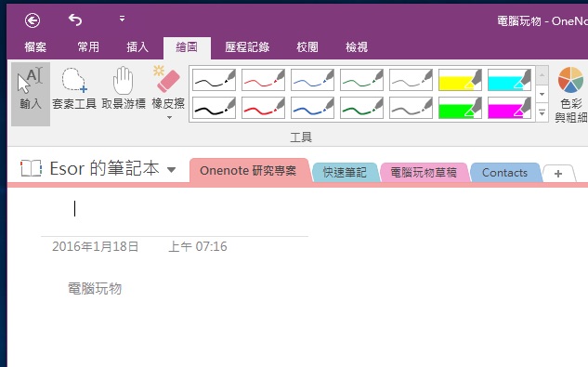This screenshot has width=588, height=367.
Task: Click the time 上午 07:16
Action: coord(198,246)
